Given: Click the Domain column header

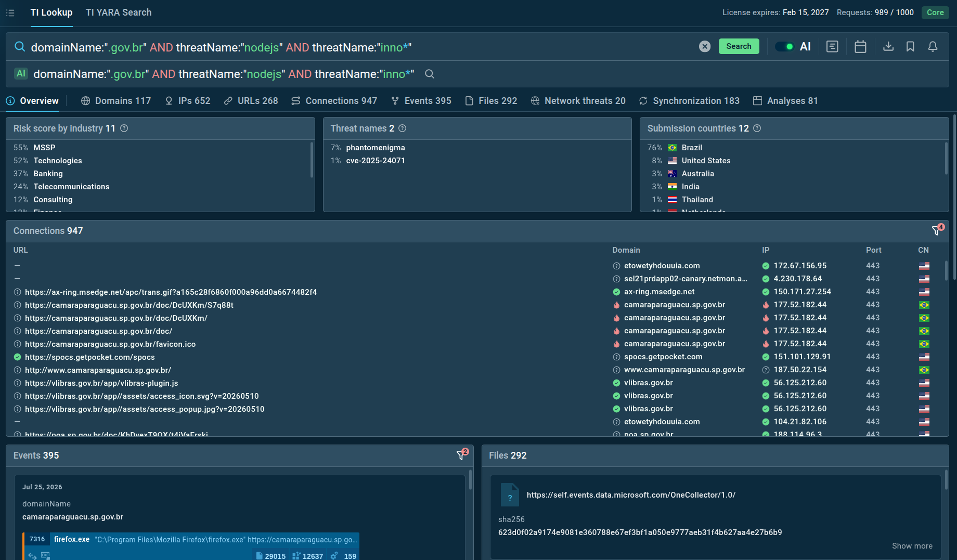Looking at the screenshot, I should click(x=626, y=250).
